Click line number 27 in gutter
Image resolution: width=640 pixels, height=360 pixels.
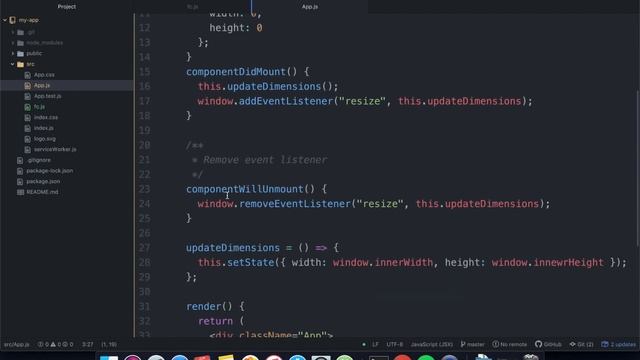point(144,248)
